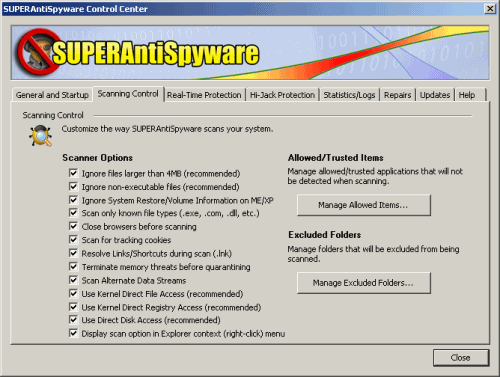
Task: Click the 'Manage allowed/trusted applications' description text
Action: (375, 176)
